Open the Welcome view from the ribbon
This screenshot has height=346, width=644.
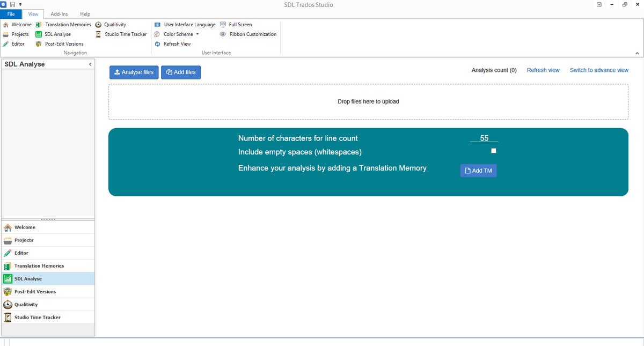tap(18, 25)
